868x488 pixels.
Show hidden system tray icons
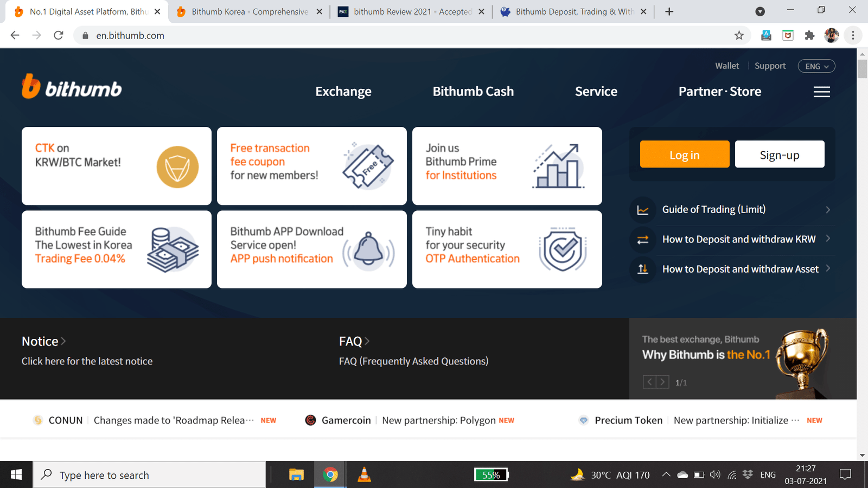[x=666, y=475]
